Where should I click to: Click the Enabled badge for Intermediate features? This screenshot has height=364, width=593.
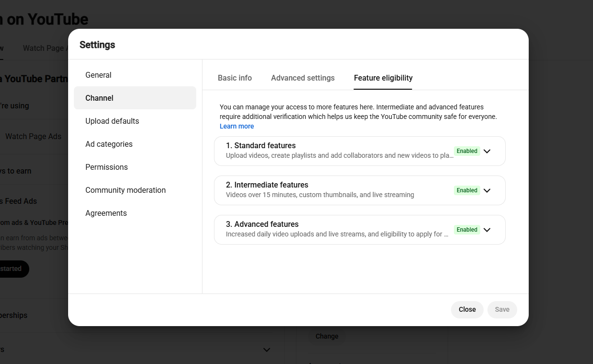(x=467, y=190)
